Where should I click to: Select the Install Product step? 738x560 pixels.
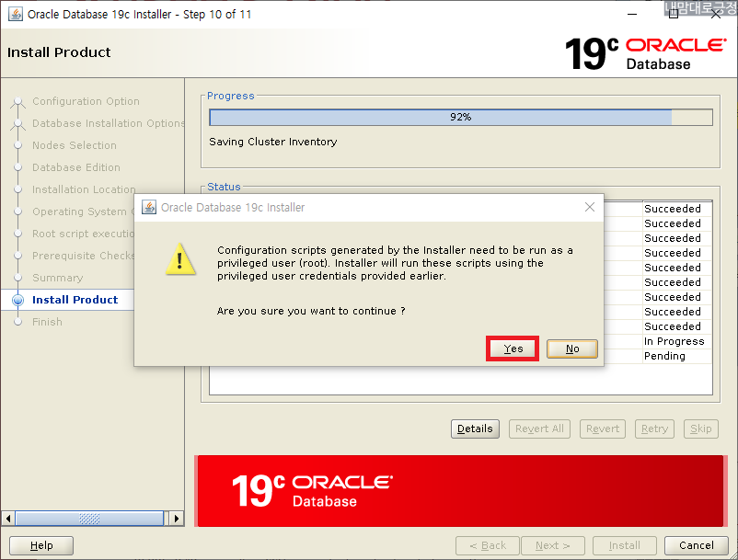[75, 300]
